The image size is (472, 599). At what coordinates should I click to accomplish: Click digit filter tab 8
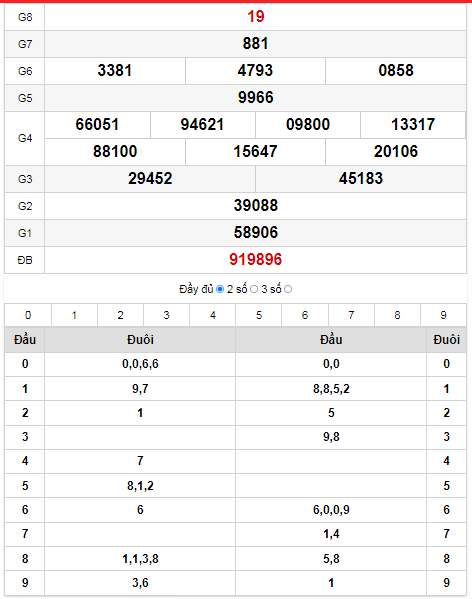tap(397, 315)
